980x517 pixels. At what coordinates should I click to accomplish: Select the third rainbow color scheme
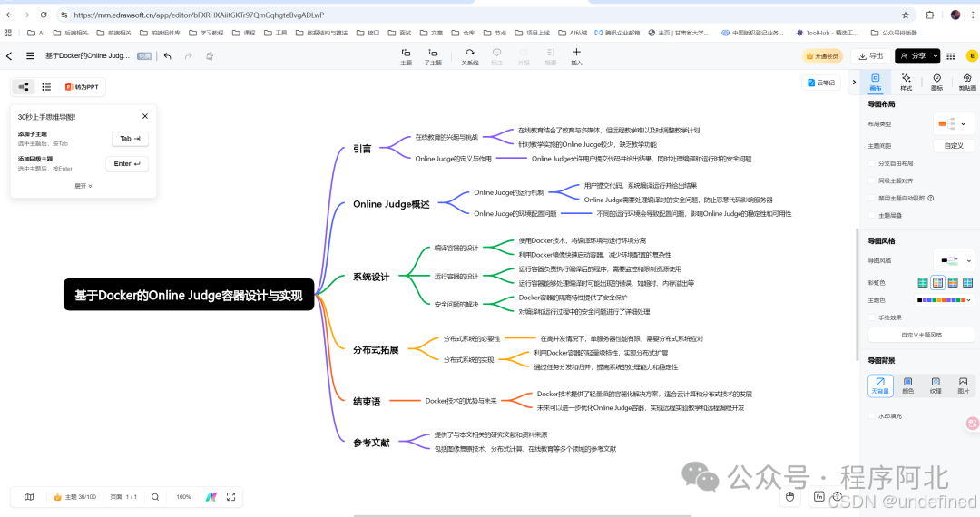(953, 283)
